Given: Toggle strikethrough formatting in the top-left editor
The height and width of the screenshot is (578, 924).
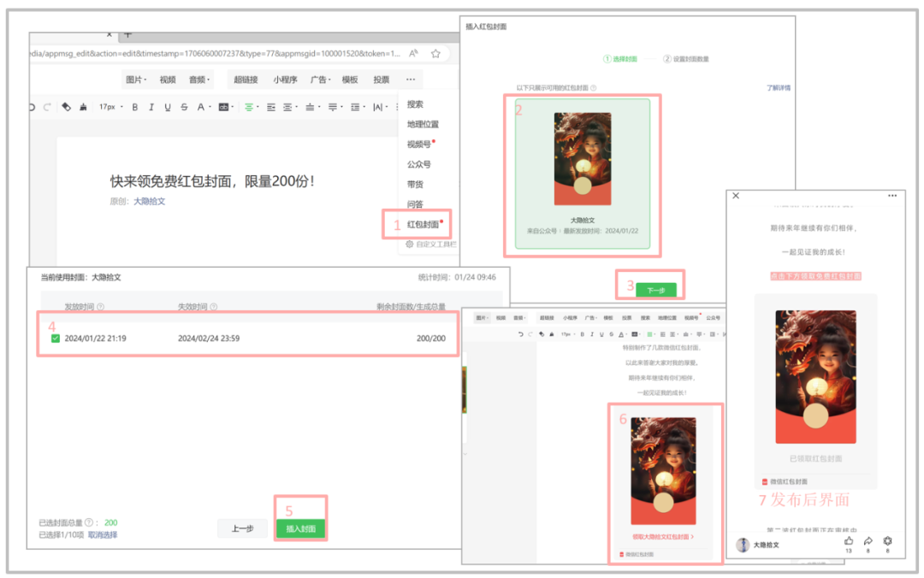Looking at the screenshot, I should pyautogui.click(x=185, y=107).
